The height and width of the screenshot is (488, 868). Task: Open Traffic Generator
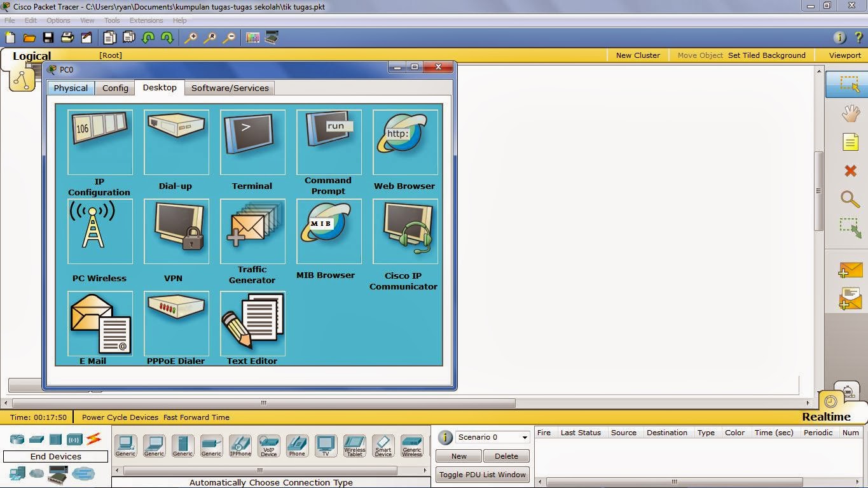click(x=252, y=231)
